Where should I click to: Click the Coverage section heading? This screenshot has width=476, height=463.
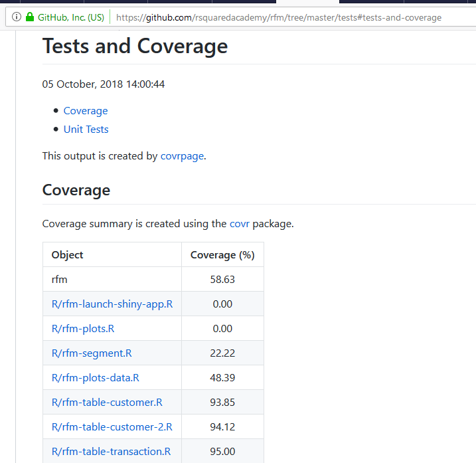(76, 191)
